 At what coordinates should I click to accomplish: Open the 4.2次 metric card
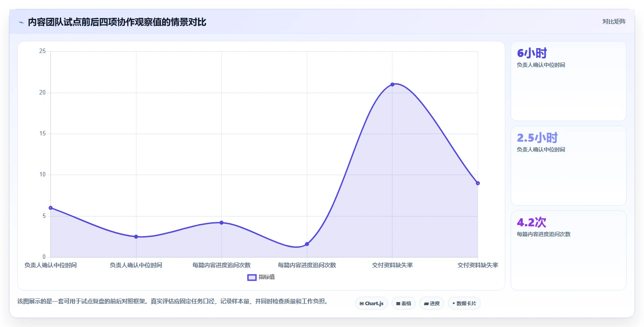tap(569, 250)
